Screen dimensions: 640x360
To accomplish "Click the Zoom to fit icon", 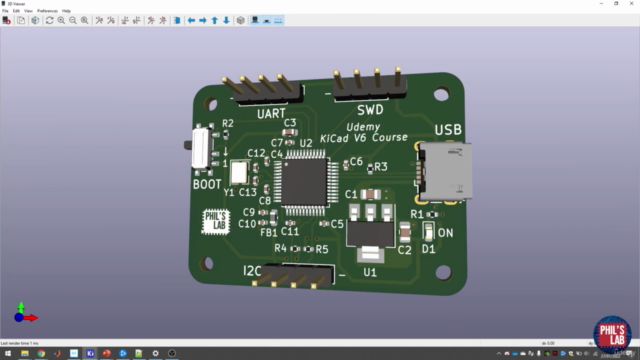I will [x=84, y=20].
